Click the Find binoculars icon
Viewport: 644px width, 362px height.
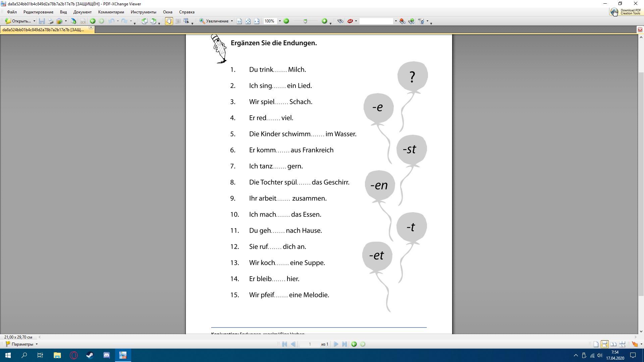[340, 21]
